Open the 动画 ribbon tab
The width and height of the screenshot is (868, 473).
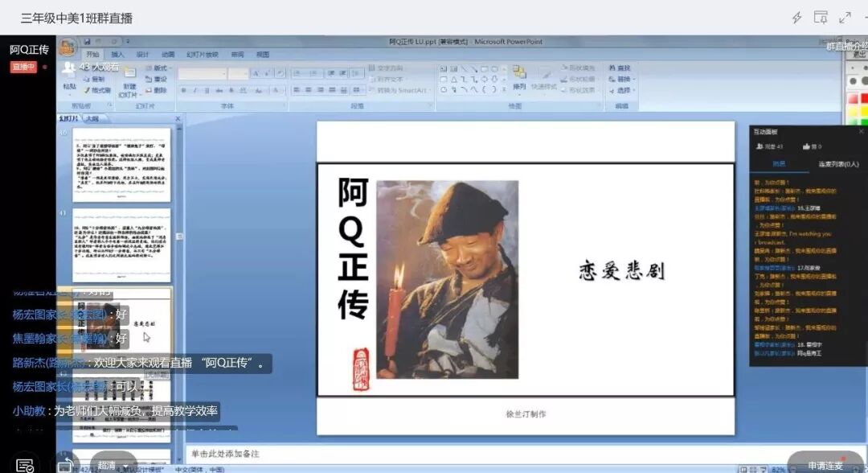(168, 54)
